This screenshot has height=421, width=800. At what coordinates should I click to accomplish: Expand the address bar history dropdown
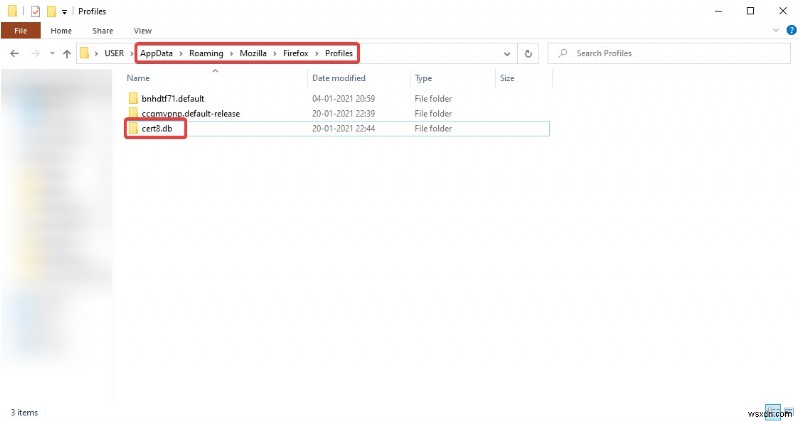[506, 53]
